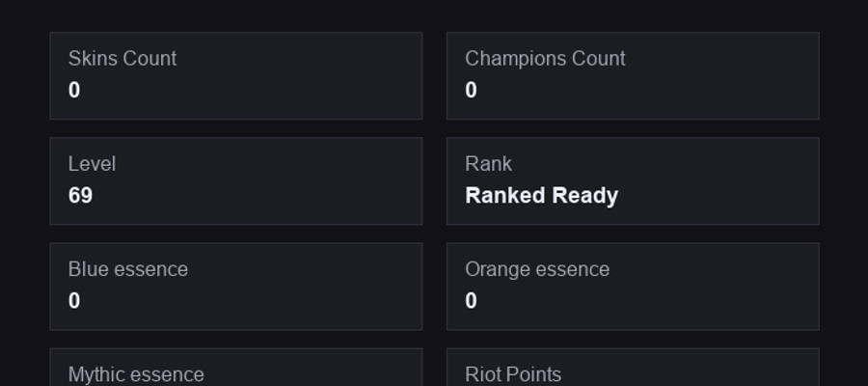The height and width of the screenshot is (386, 868).
Task: Click the Level label text
Action: [92, 164]
